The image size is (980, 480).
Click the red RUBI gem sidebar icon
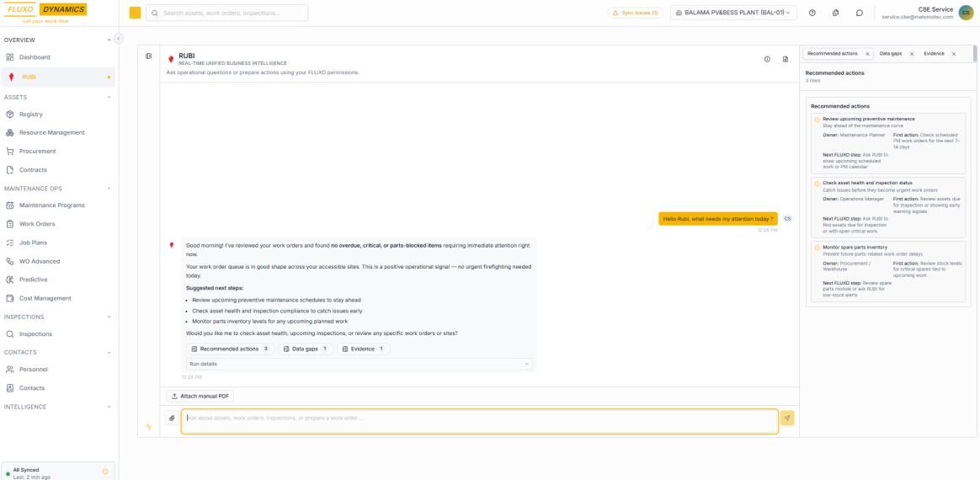click(x=11, y=77)
